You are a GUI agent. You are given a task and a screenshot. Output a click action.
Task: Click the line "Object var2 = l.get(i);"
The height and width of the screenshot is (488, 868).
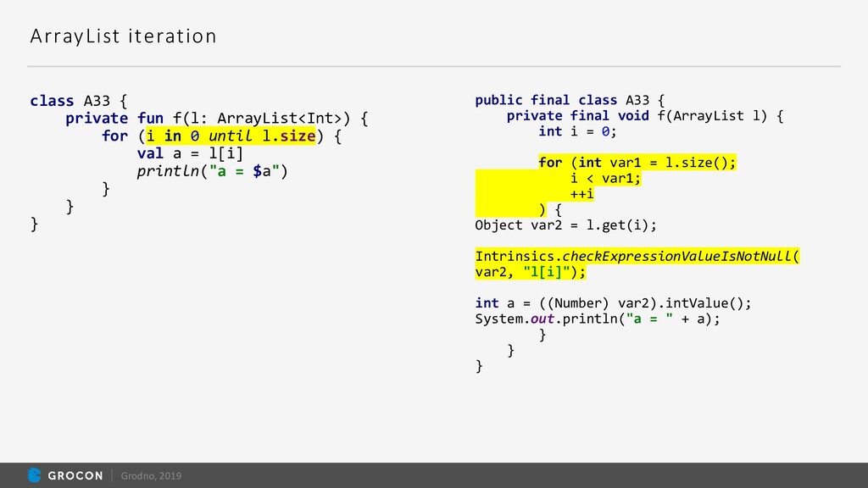(565, 225)
